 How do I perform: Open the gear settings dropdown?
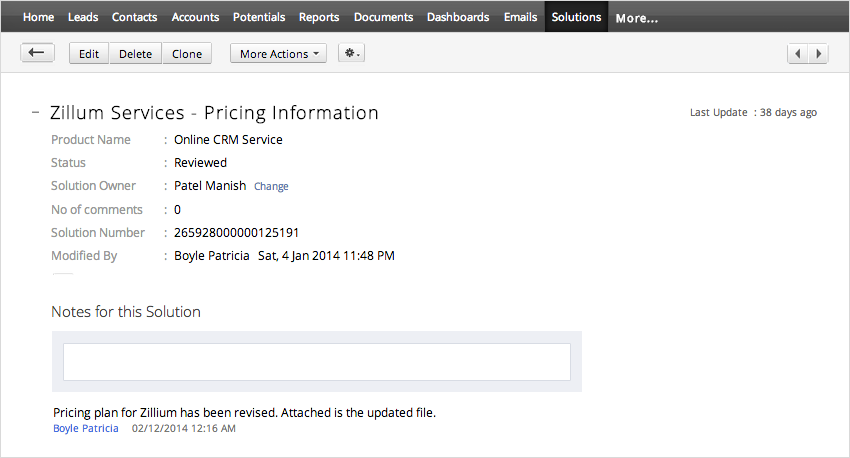pos(352,53)
